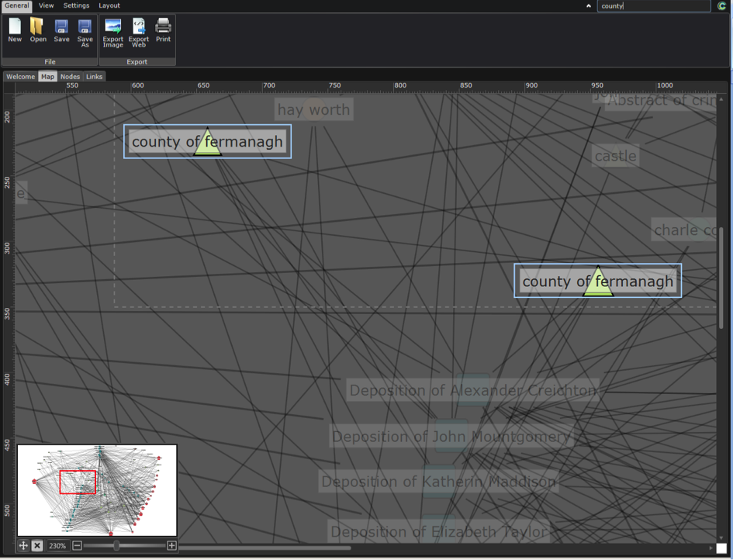Click the zoom-in plus icon
The width and height of the screenshot is (733, 560).
tap(171, 546)
